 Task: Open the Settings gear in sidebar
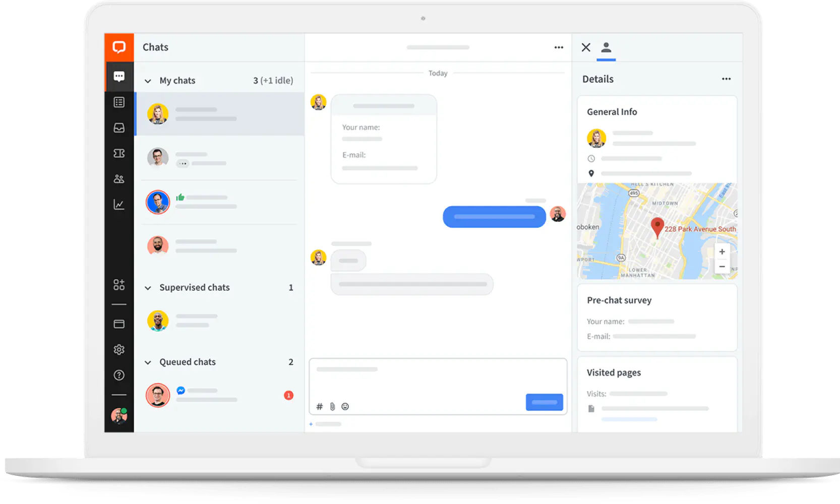pos(119,349)
